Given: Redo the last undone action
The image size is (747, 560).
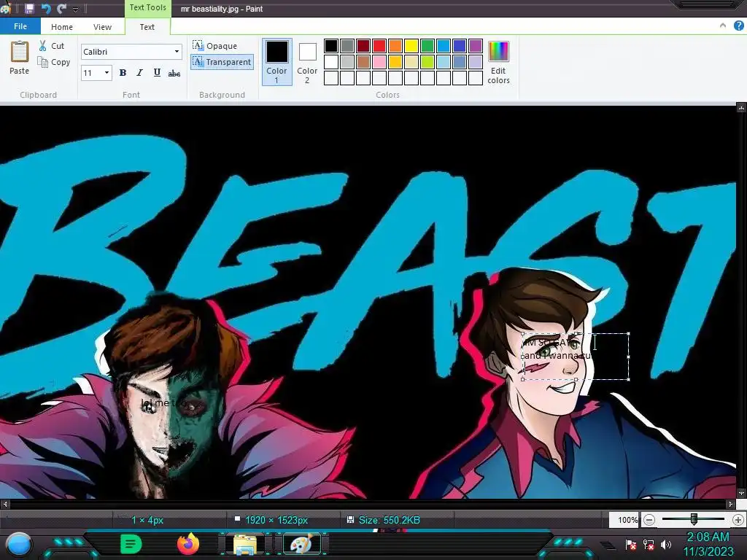Looking at the screenshot, I should [61, 9].
